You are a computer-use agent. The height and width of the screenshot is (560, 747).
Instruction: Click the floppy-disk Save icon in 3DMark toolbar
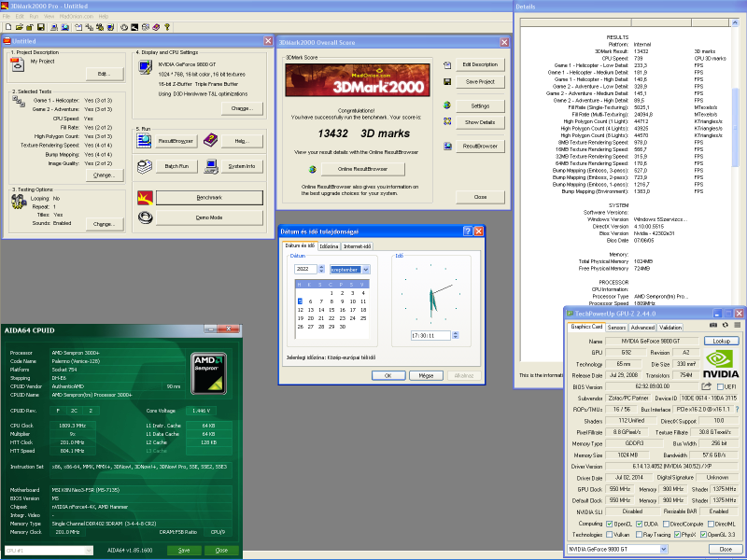41,27
